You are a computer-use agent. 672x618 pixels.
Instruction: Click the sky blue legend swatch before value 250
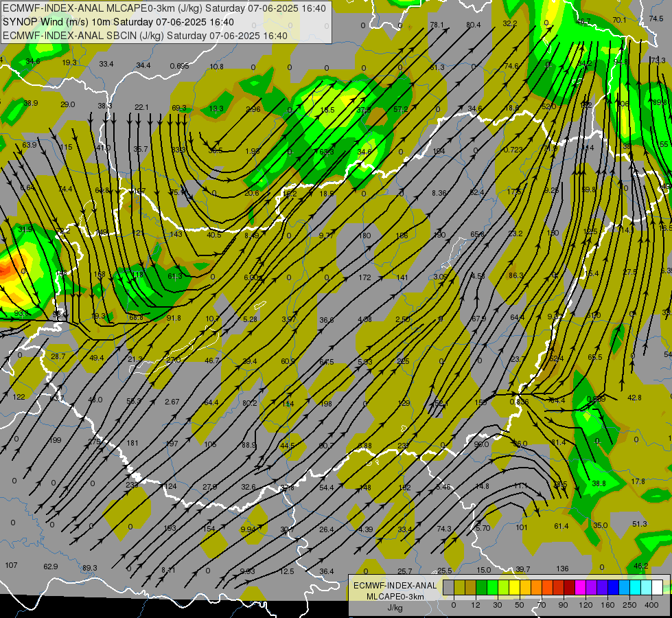[x=625, y=587]
